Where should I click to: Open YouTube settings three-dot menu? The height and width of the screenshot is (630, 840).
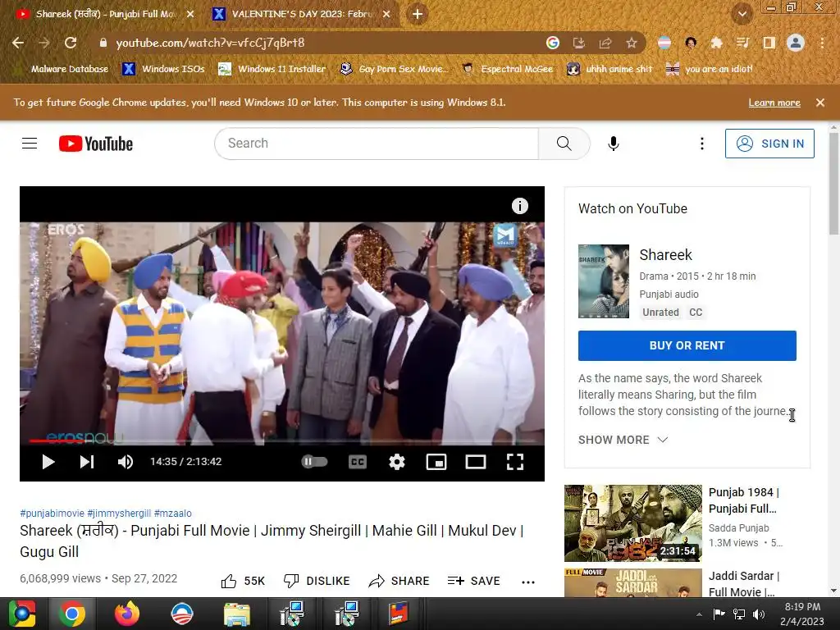coord(702,144)
